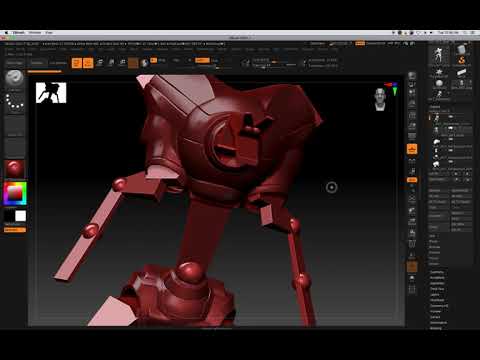Viewport: 480px width, 360px height.
Task: Click the Live Boolean button
Action: pos(58,63)
